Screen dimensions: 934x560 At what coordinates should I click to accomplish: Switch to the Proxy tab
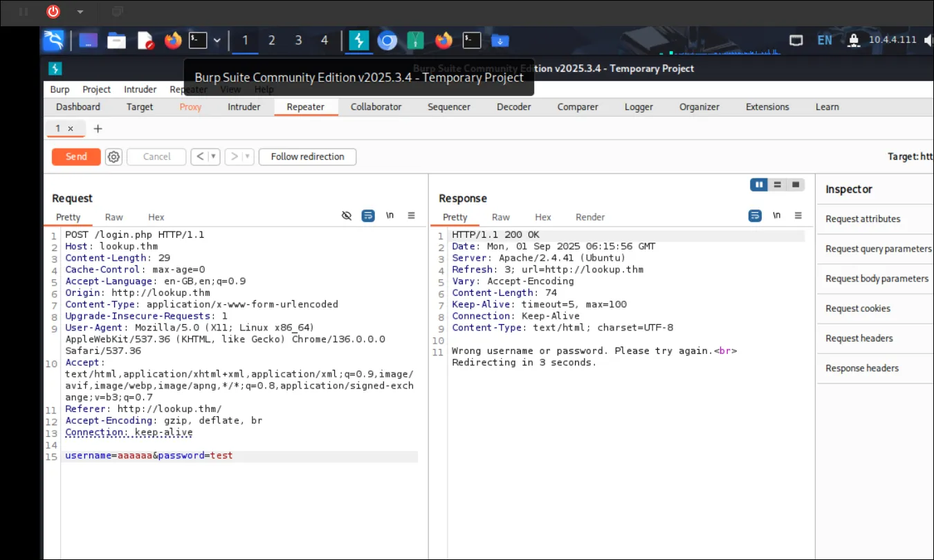click(x=190, y=107)
